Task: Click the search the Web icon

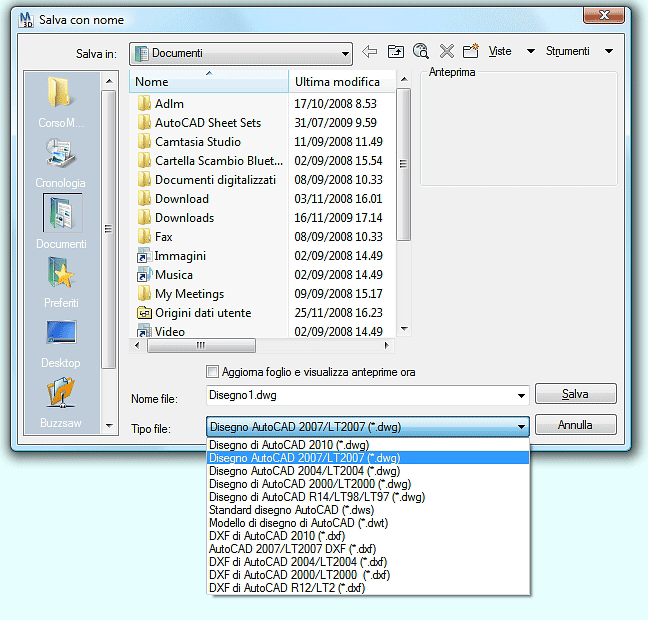Action: (421, 52)
